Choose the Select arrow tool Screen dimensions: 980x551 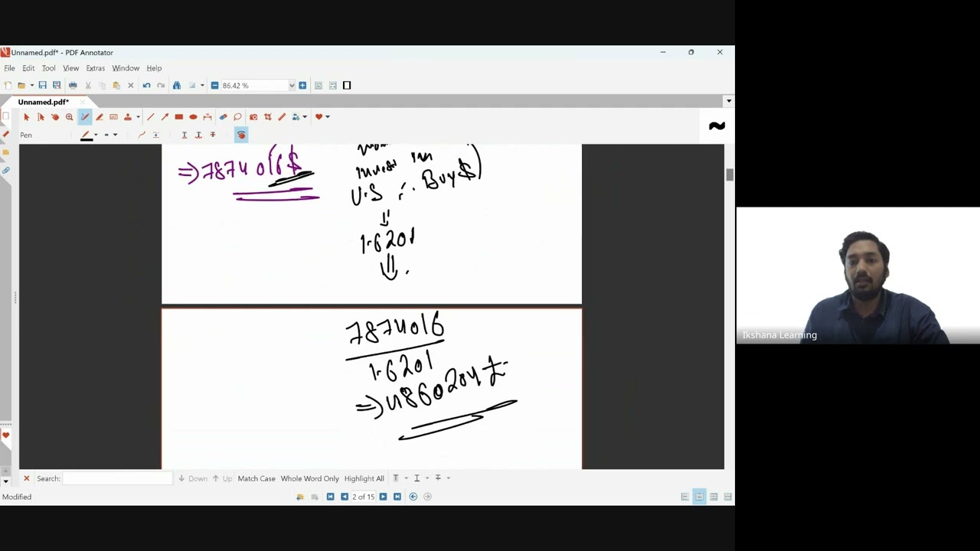(26, 116)
